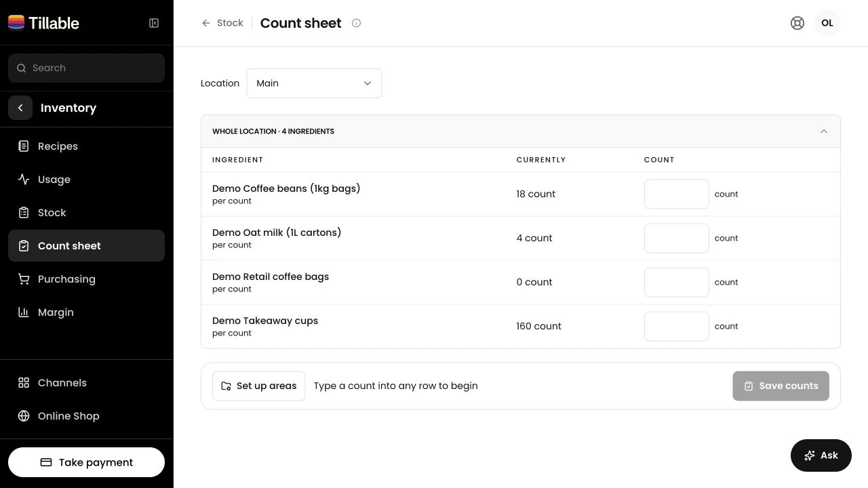
Task: Click the back chevron beside Inventory
Action: 20,108
